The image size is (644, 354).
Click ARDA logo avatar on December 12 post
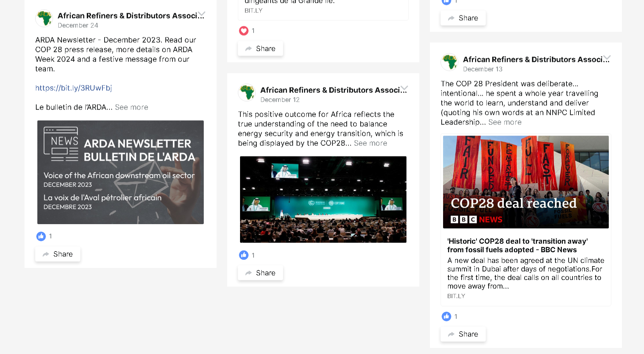pos(247,93)
